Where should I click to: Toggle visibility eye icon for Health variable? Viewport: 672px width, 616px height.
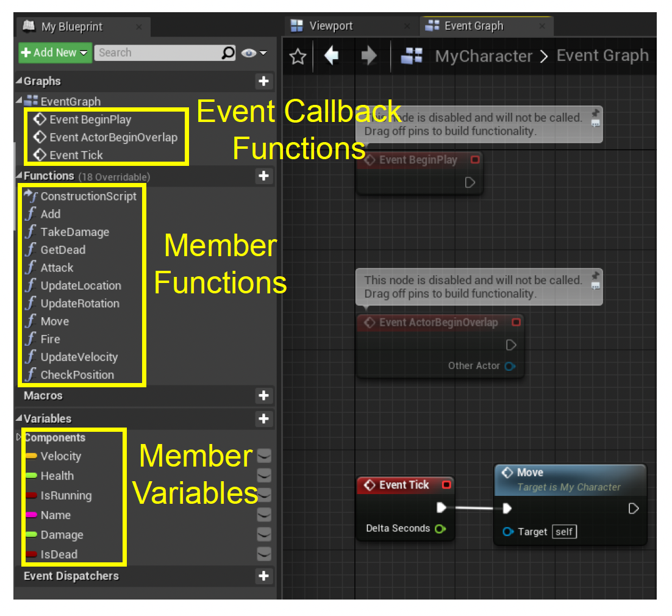pyautogui.click(x=263, y=476)
